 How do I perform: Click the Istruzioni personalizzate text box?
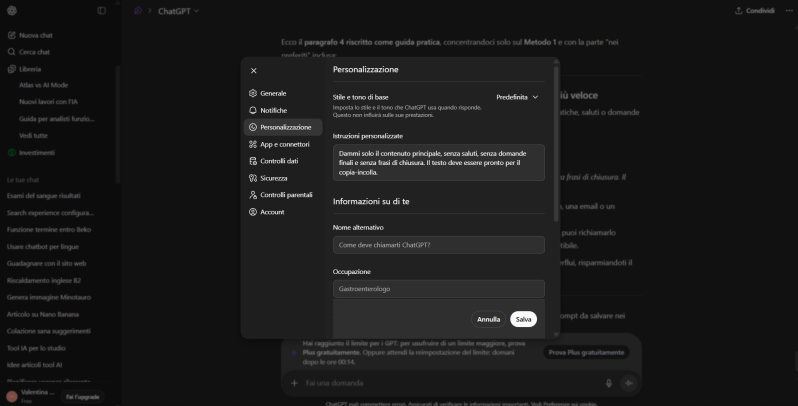[438, 162]
